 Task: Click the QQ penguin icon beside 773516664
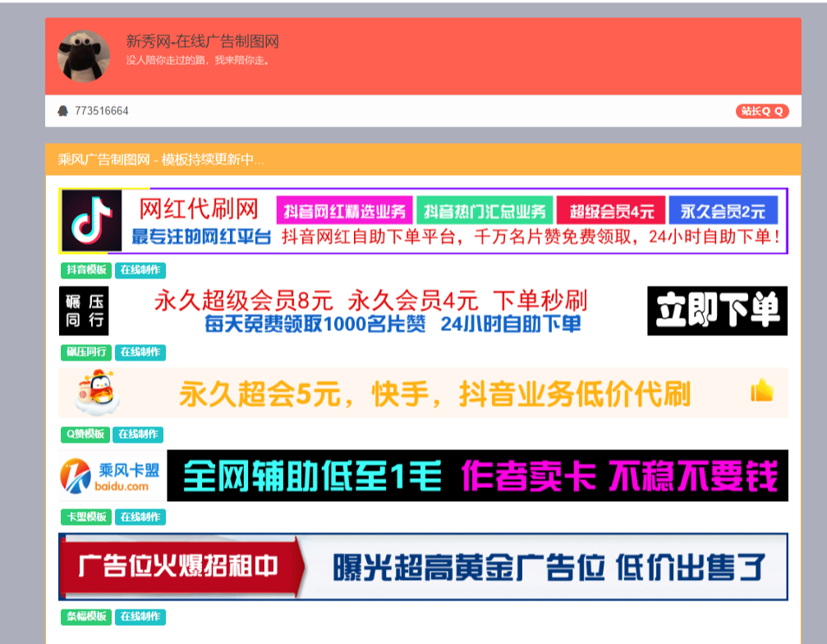pos(62,111)
